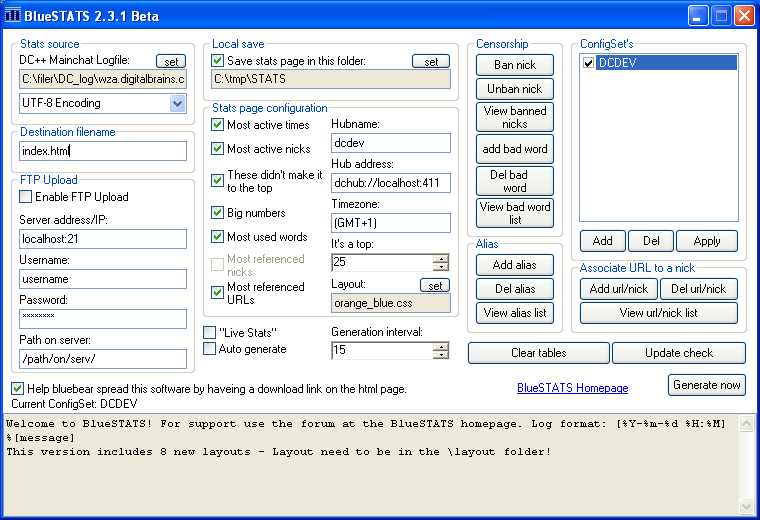Close the BlueSTATS window
Viewport: 760px width, 520px height.
coord(744,16)
